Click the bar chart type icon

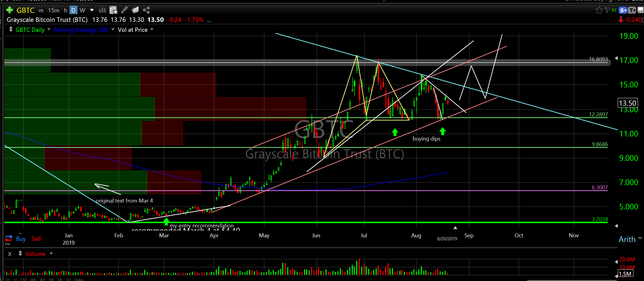[x=102, y=10]
